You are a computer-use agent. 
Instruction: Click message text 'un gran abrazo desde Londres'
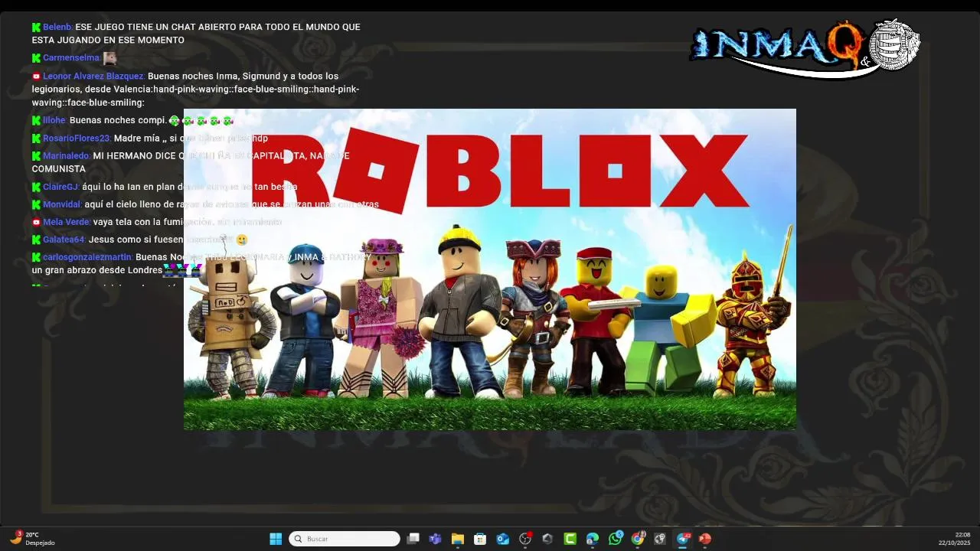click(97, 270)
